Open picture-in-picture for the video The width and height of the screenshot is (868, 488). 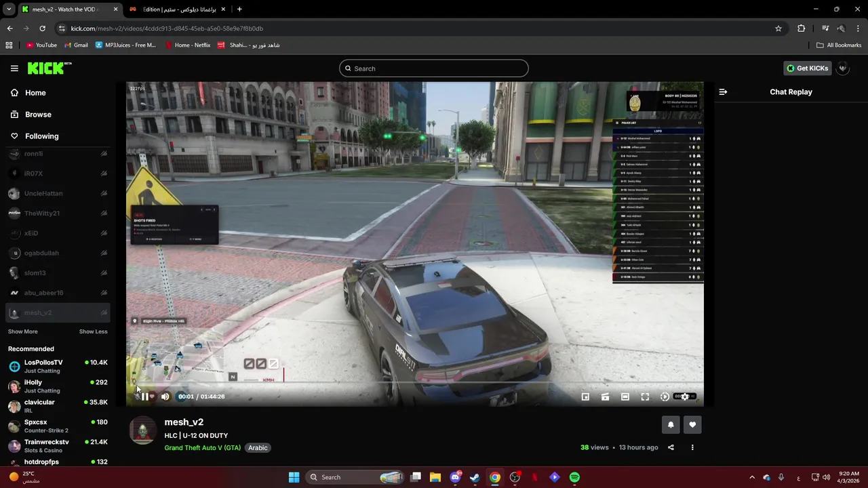[x=585, y=396]
